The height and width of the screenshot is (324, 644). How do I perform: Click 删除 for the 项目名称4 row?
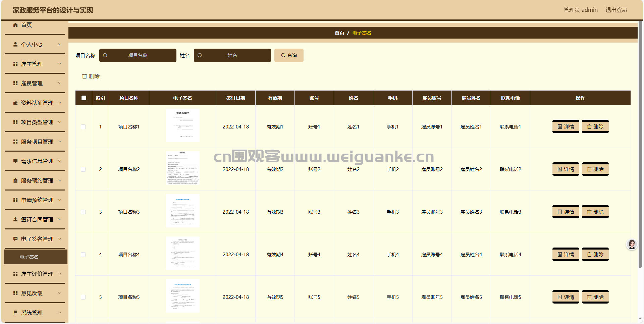pyautogui.click(x=595, y=255)
